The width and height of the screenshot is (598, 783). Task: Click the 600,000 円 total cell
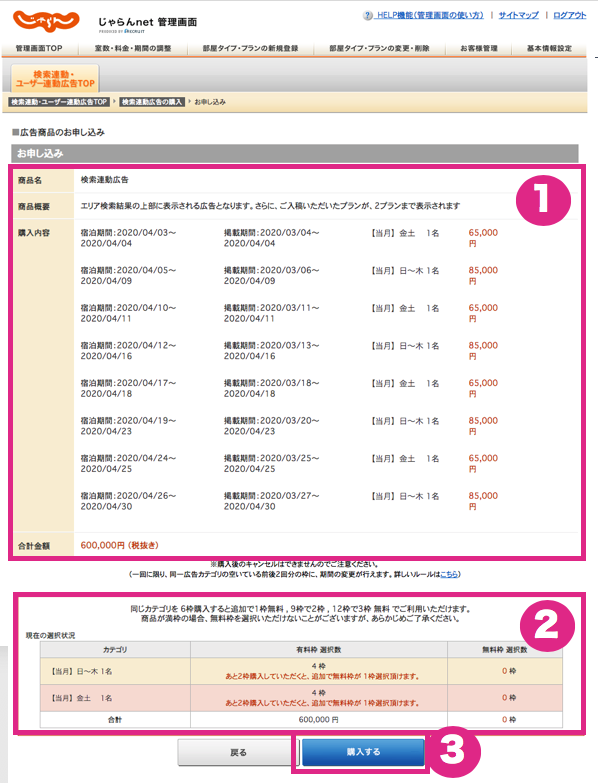(x=318, y=720)
